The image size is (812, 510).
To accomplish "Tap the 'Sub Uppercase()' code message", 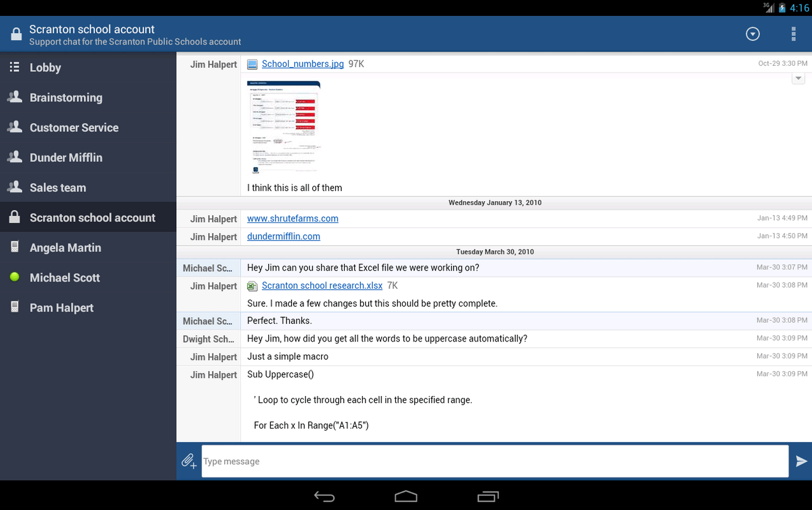I will [280, 374].
